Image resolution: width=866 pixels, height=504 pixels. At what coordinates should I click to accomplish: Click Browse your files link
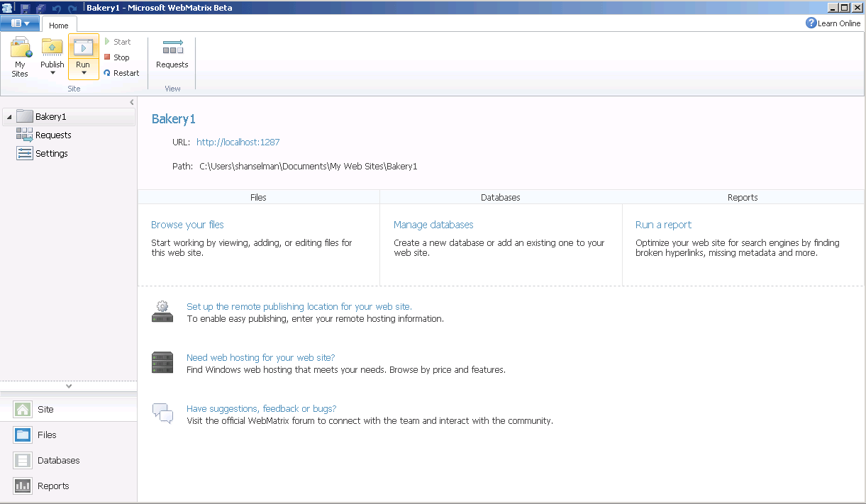187,225
